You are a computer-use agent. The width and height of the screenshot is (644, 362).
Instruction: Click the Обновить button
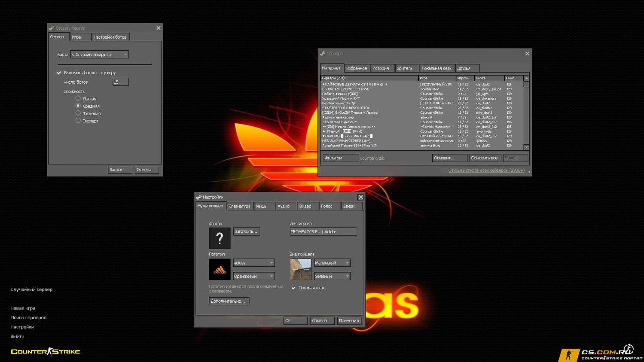point(449,158)
